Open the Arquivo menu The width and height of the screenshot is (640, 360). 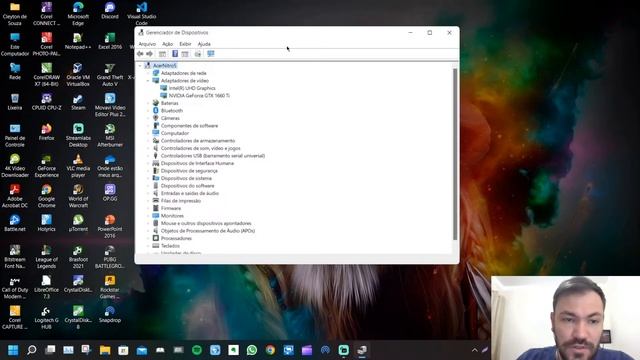point(147,44)
